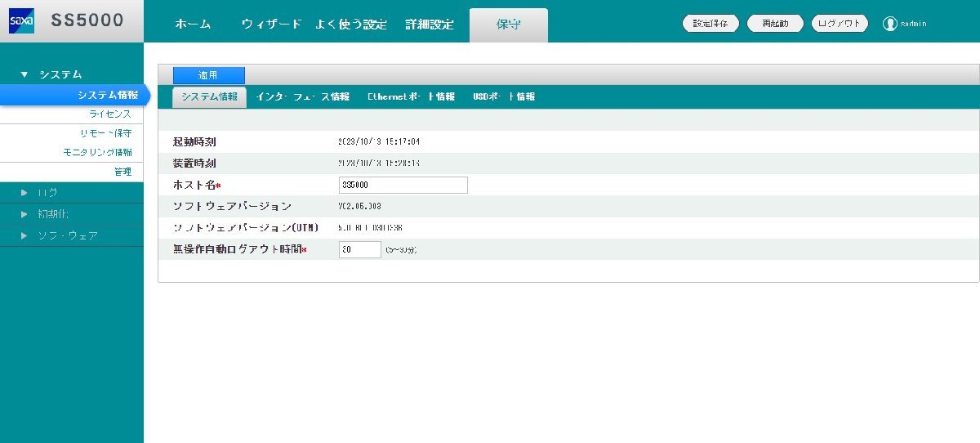Select the 保守 top tab
This screenshot has height=443, width=980.
click(508, 25)
